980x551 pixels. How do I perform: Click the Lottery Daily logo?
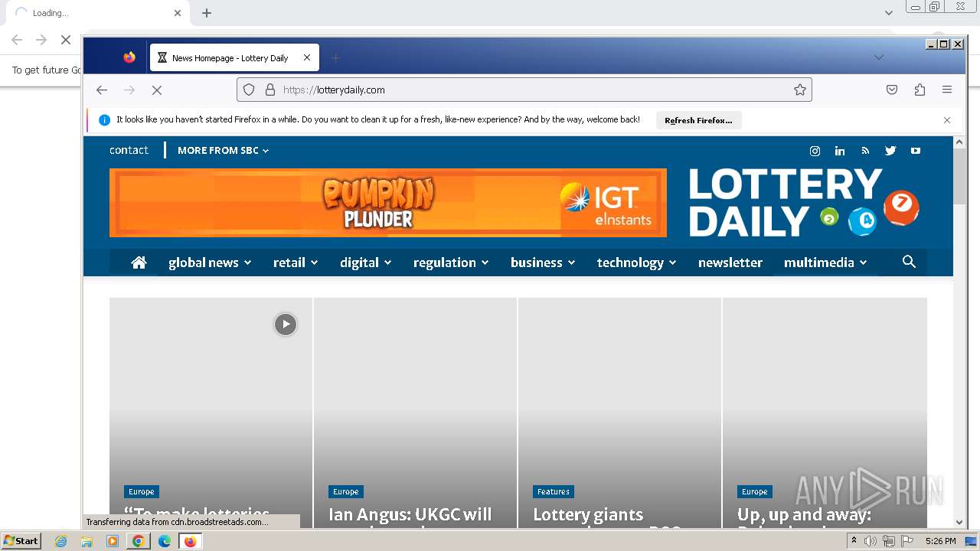[804, 203]
